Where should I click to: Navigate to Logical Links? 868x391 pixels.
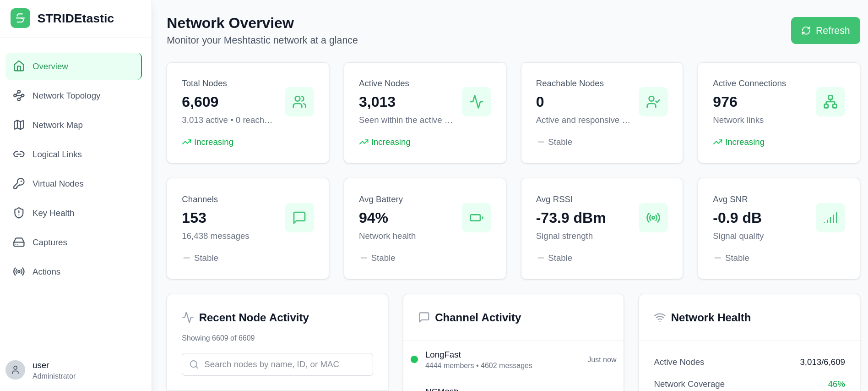(74, 154)
